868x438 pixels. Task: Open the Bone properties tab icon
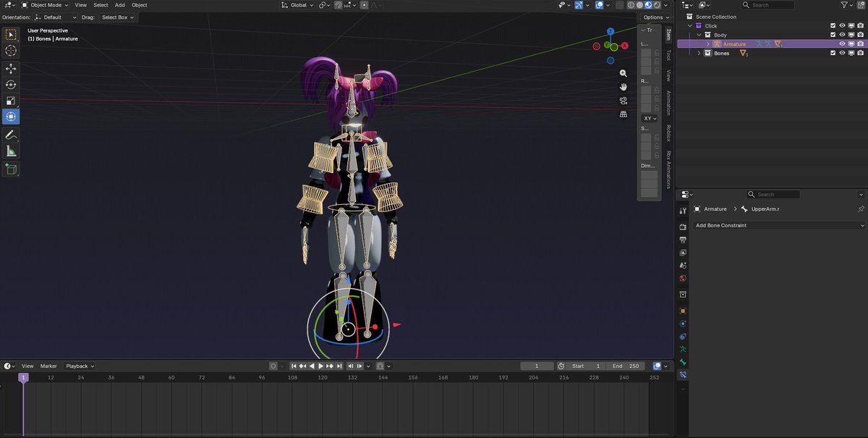click(x=683, y=362)
